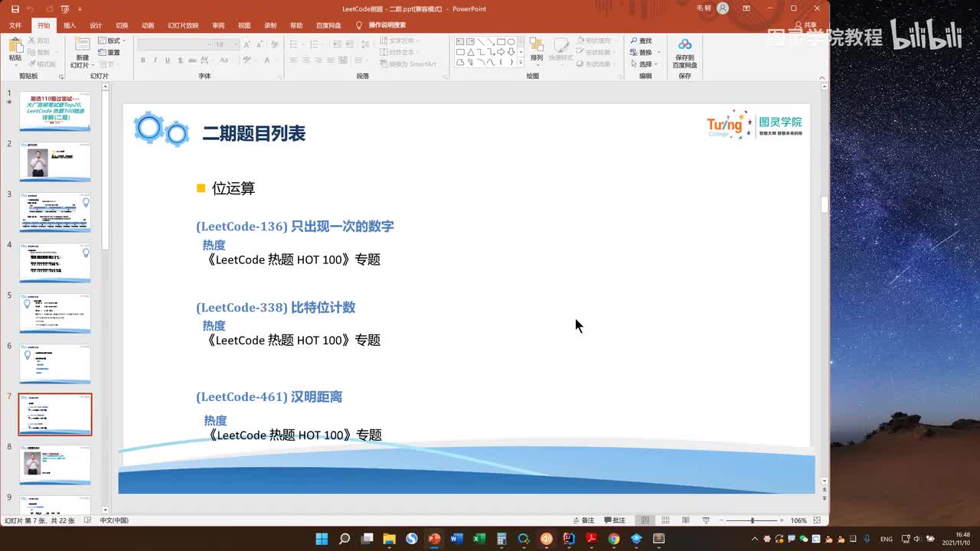Viewport: 980px width, 551px height.
Task: Toggle Underline formatting
Action: [167, 60]
